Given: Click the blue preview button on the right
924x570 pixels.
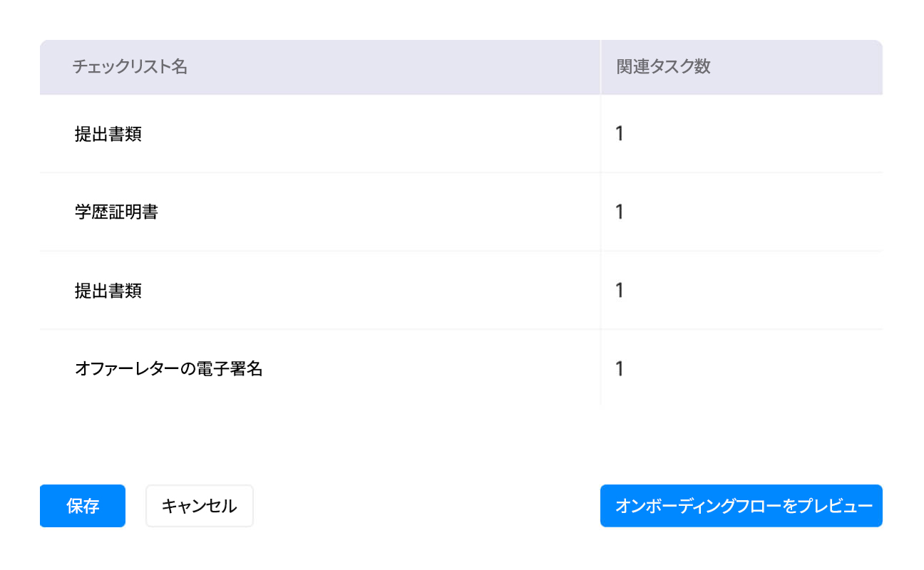Looking at the screenshot, I should (x=741, y=506).
